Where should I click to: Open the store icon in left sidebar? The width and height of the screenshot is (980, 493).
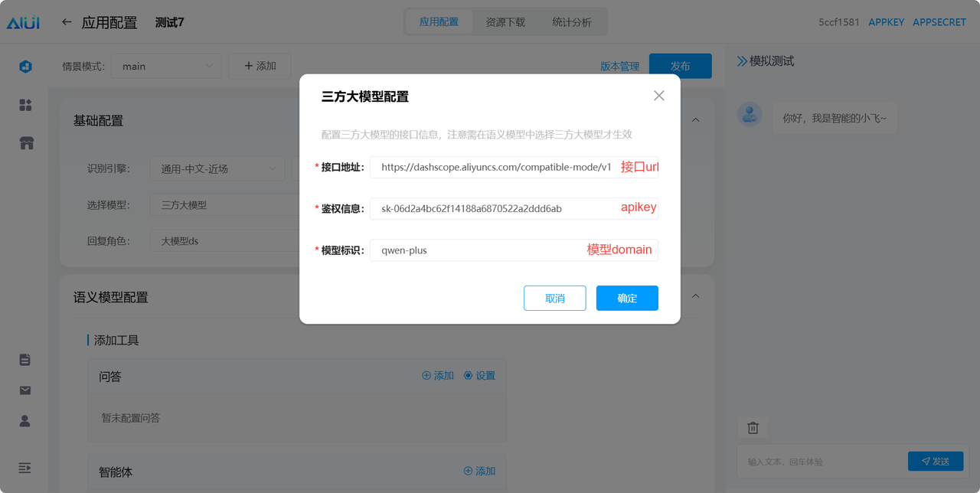point(26,143)
